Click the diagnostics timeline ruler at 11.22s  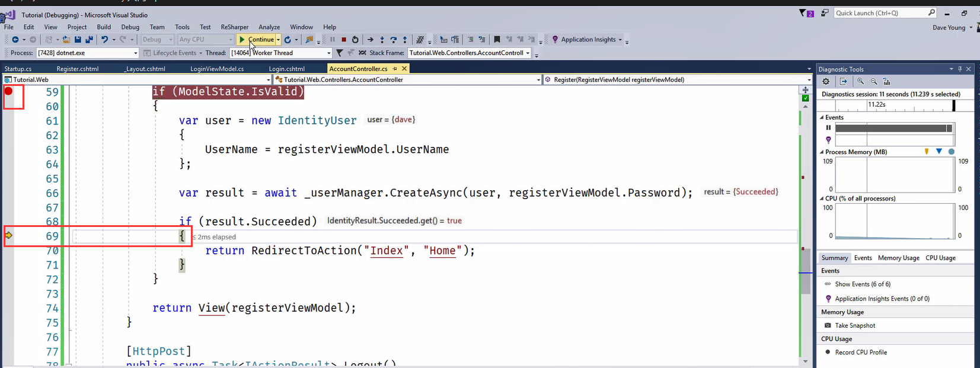[877, 104]
